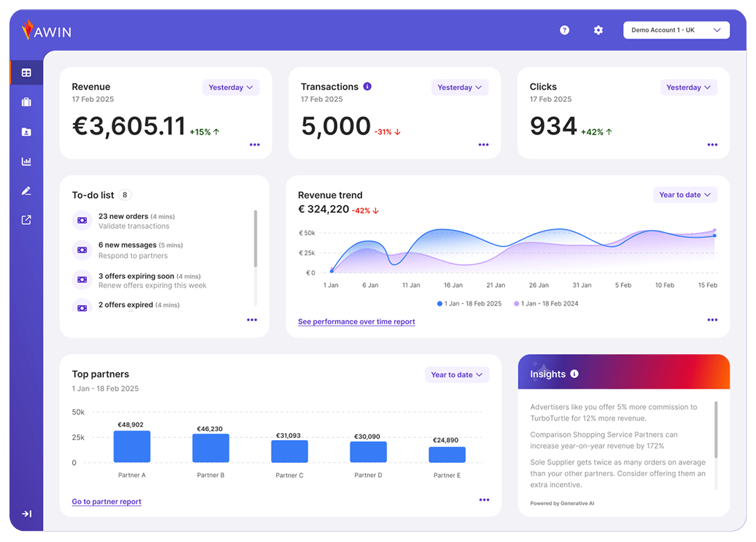756x542 pixels.
Task: Open the bar chart reports icon
Action: point(26,161)
